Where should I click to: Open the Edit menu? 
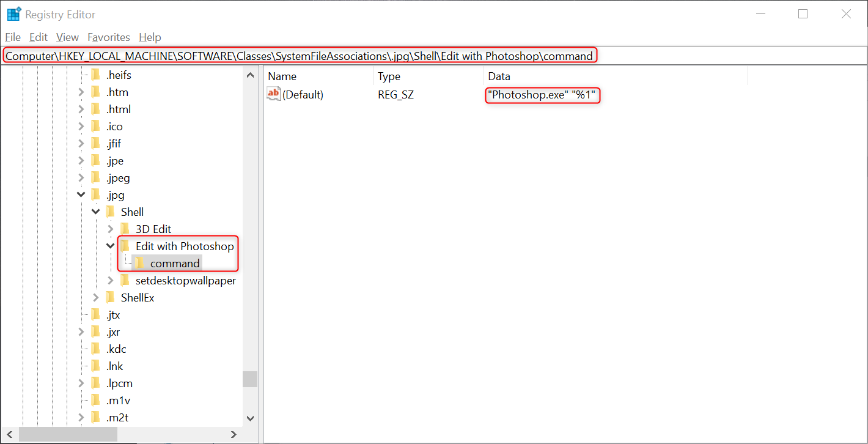coord(39,37)
